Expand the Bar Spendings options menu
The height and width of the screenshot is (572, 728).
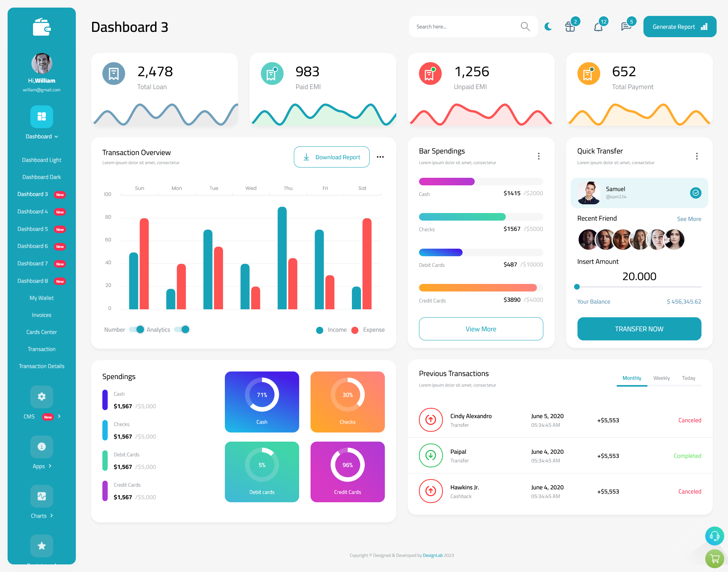(x=539, y=156)
